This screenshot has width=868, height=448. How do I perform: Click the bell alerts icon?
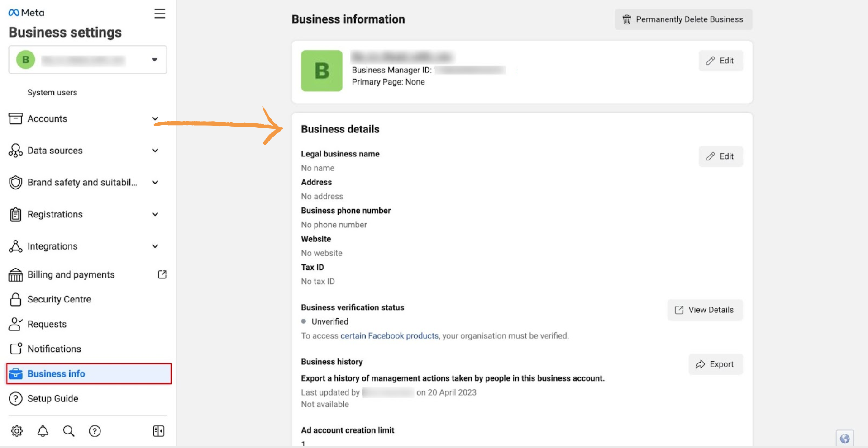(43, 431)
